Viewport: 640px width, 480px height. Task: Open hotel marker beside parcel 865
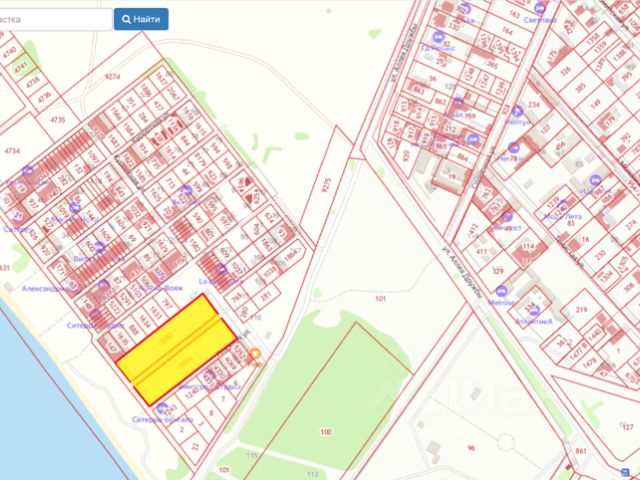pos(473,139)
